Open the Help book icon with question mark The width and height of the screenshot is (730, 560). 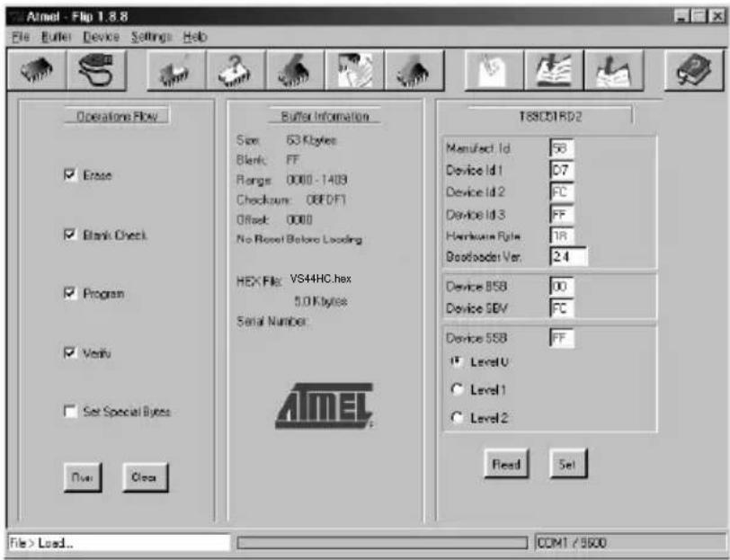[694, 70]
